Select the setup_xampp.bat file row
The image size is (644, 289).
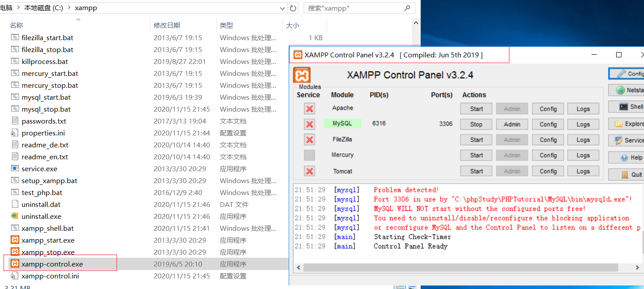pyautogui.click(x=144, y=181)
